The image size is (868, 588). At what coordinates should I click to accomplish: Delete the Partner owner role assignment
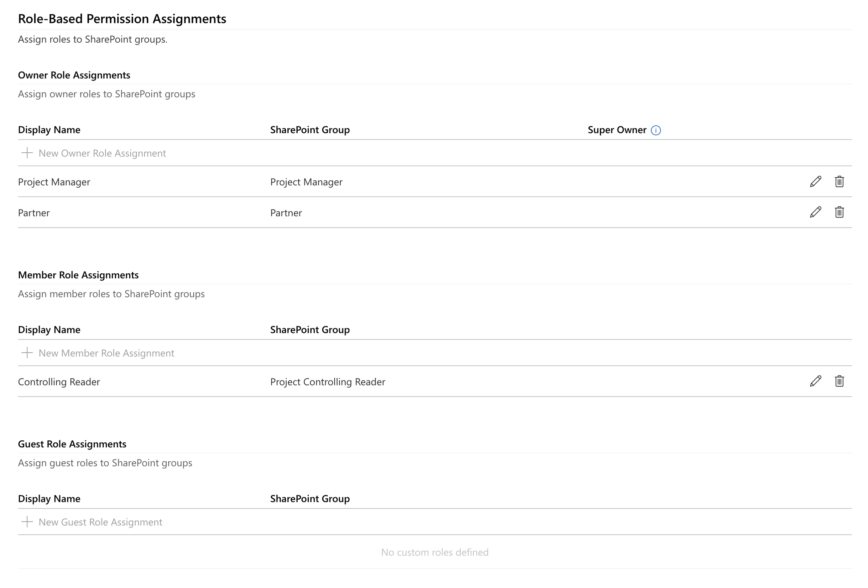pos(839,213)
